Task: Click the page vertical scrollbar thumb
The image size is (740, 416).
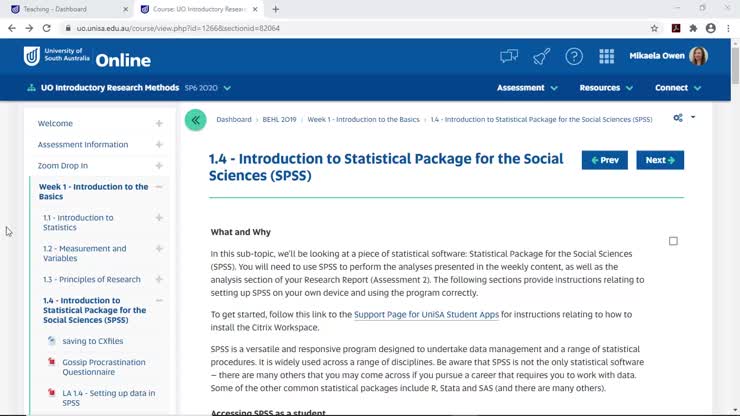Action: pos(735,65)
